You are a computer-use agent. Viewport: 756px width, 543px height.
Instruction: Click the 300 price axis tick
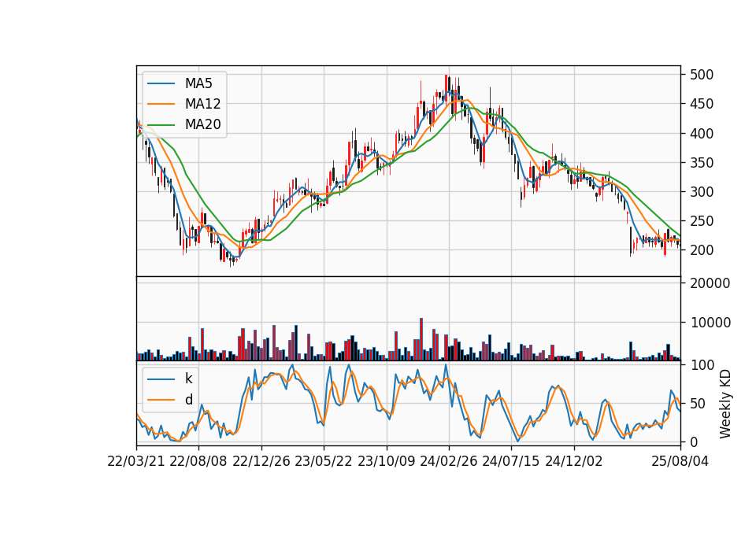[701, 192]
